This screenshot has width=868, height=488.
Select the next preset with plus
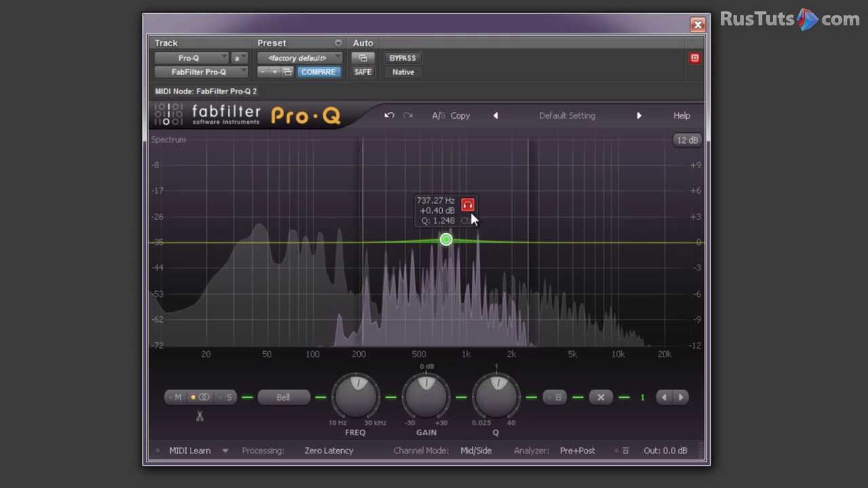point(274,72)
